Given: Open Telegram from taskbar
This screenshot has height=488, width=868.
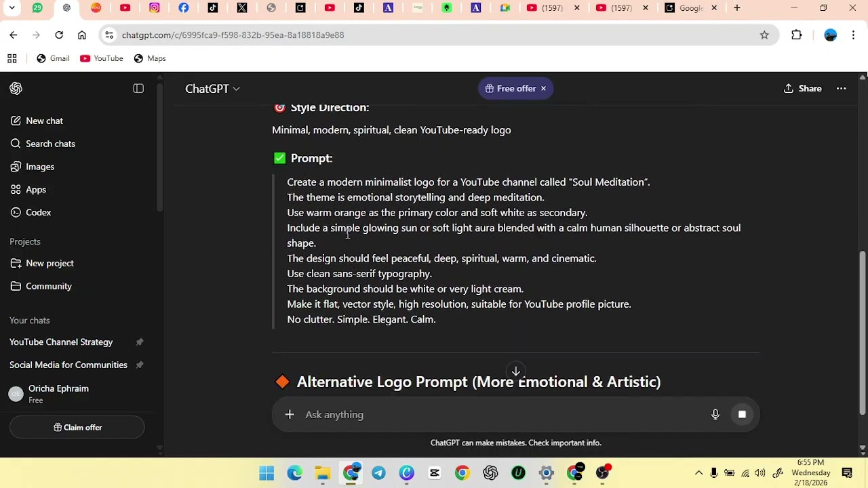Looking at the screenshot, I should (x=378, y=473).
